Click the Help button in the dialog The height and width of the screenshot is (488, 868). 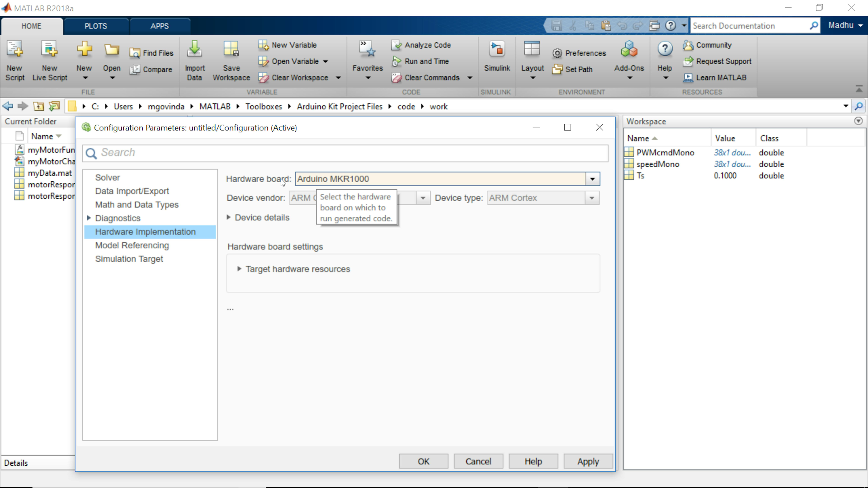tap(533, 461)
